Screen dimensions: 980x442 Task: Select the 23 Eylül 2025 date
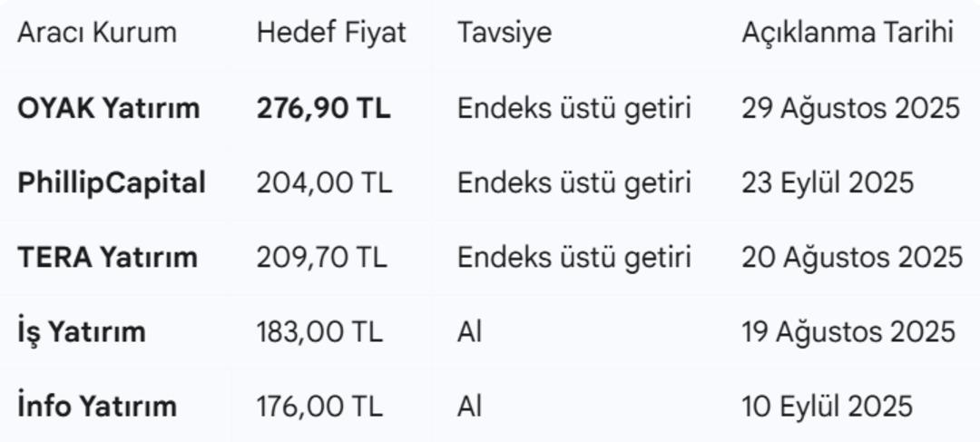828,183
